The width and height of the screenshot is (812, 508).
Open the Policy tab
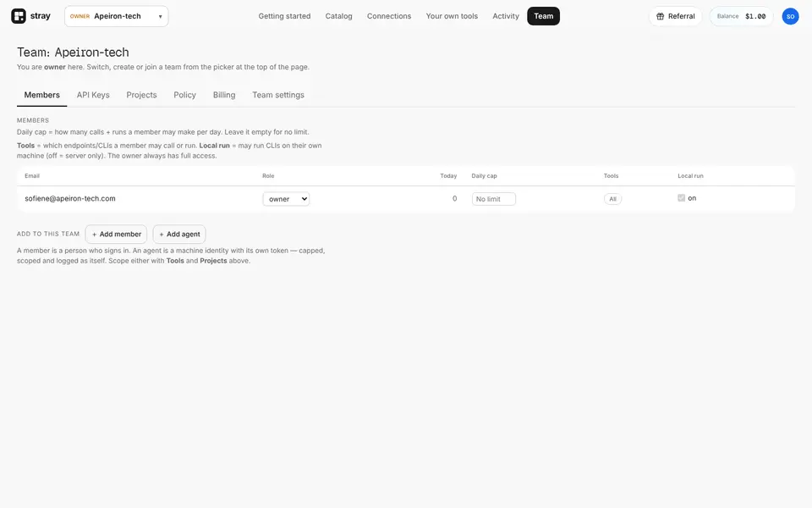[x=185, y=95]
